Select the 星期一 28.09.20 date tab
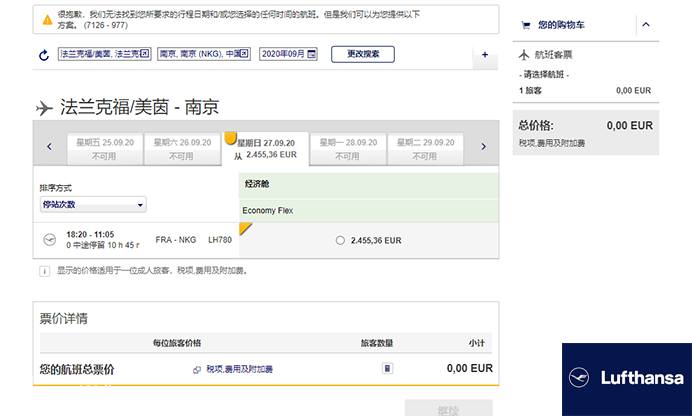692x416 pixels. click(x=348, y=149)
